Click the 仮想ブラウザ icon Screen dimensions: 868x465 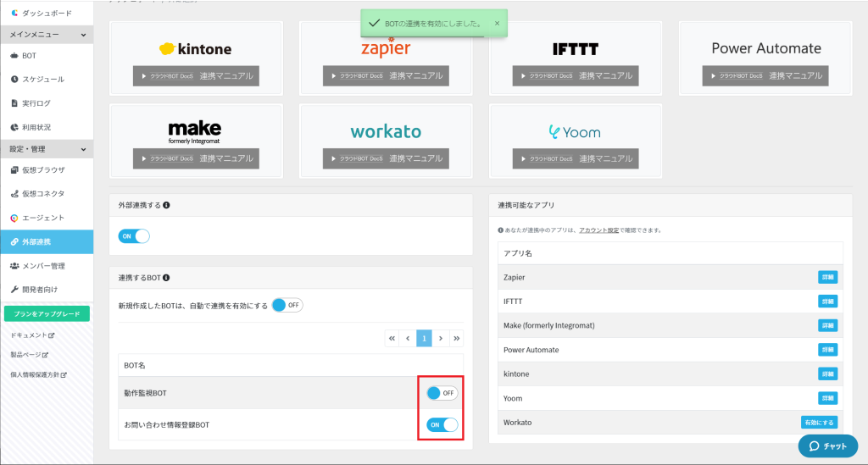[14, 169]
